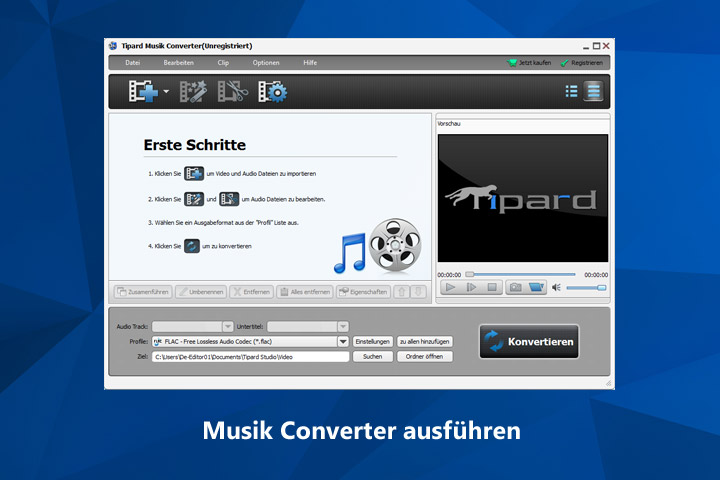
Task: Open Einstellungen for the profile
Action: pyautogui.click(x=373, y=342)
